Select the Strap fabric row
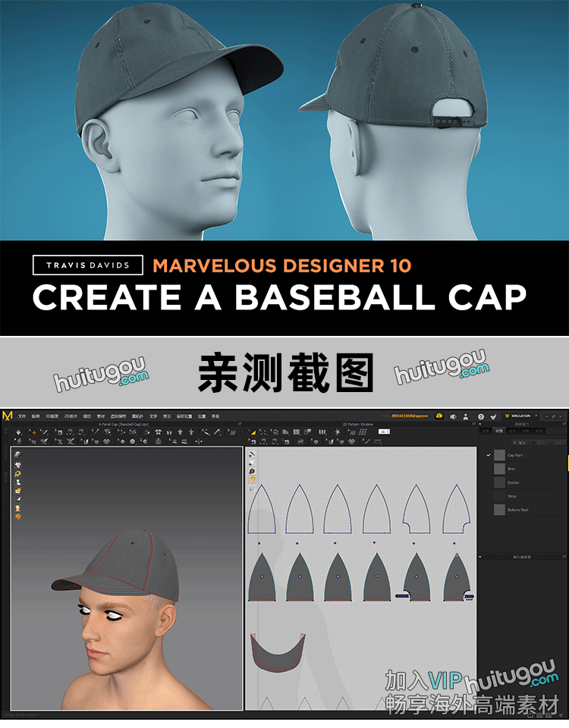Image resolution: width=569 pixels, height=728 pixels. (x=524, y=496)
